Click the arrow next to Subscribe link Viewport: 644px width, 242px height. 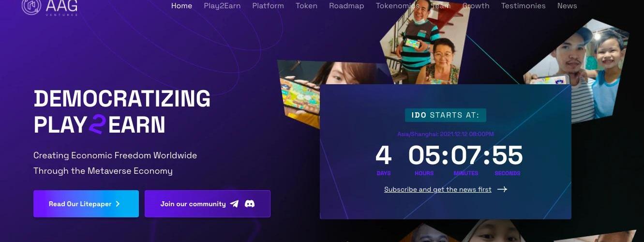click(x=502, y=189)
